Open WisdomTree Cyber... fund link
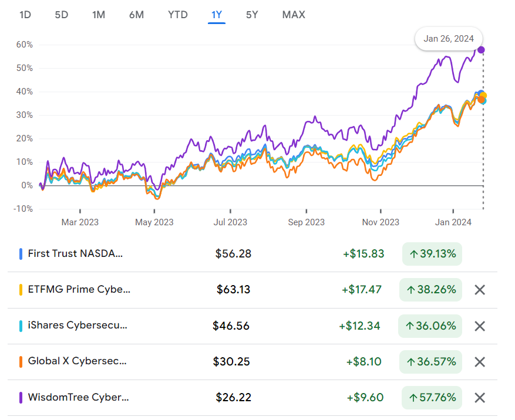The width and height of the screenshot is (515, 420). (78, 398)
